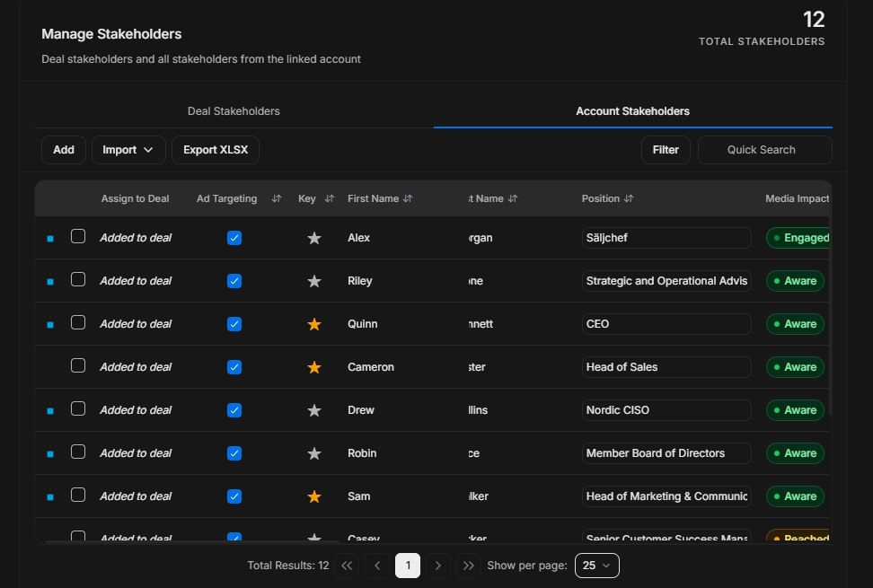
Task: Export stakeholders with Export XLSX
Action: (x=216, y=150)
